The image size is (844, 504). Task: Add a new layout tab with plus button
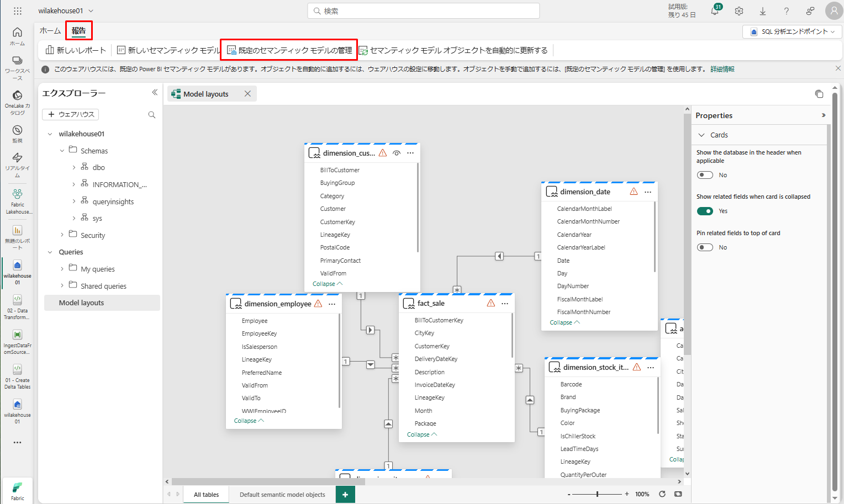tap(345, 495)
